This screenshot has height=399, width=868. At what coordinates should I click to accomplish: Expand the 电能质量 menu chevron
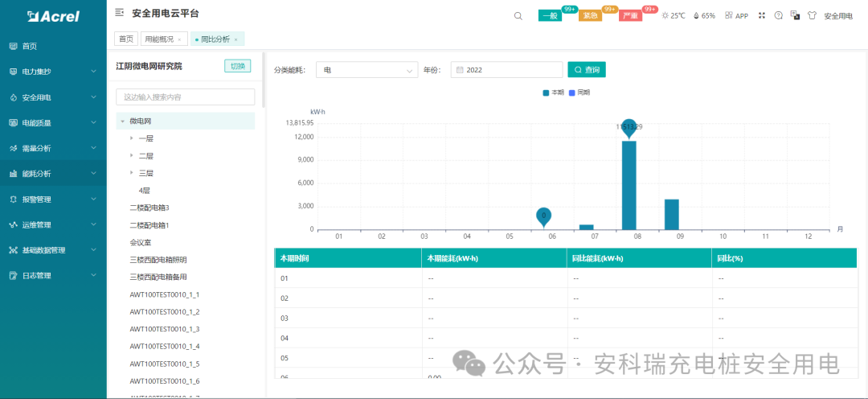[x=93, y=123]
